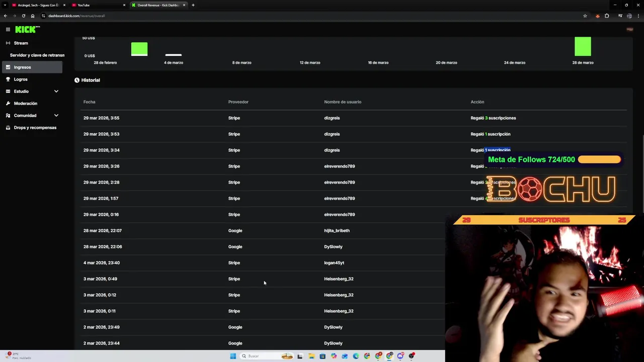Click the 4 de marzo chart bar
The image size is (644, 362).
coord(173,54)
